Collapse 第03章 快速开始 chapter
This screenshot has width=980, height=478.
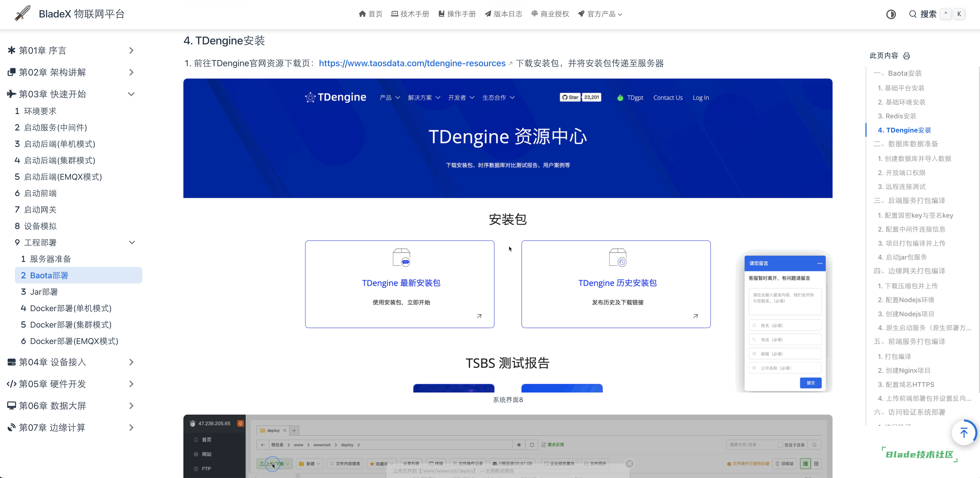click(x=71, y=94)
